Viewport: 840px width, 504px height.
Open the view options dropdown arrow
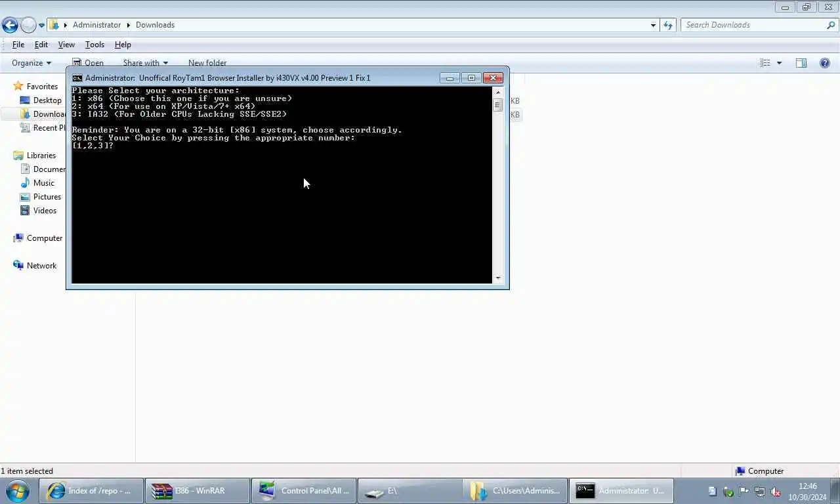click(779, 63)
